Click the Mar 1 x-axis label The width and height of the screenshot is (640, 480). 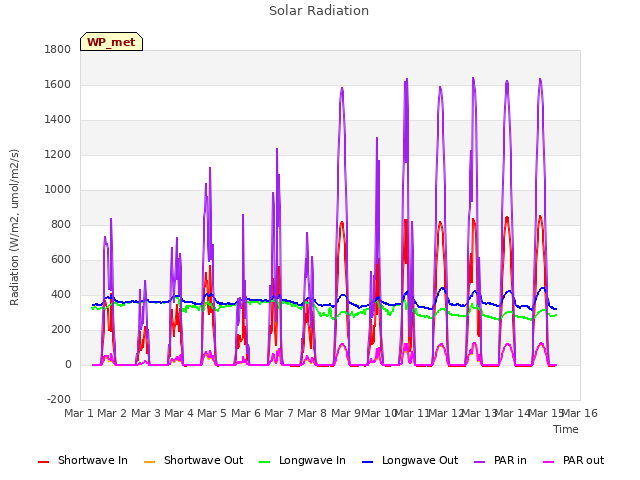pos(79,413)
